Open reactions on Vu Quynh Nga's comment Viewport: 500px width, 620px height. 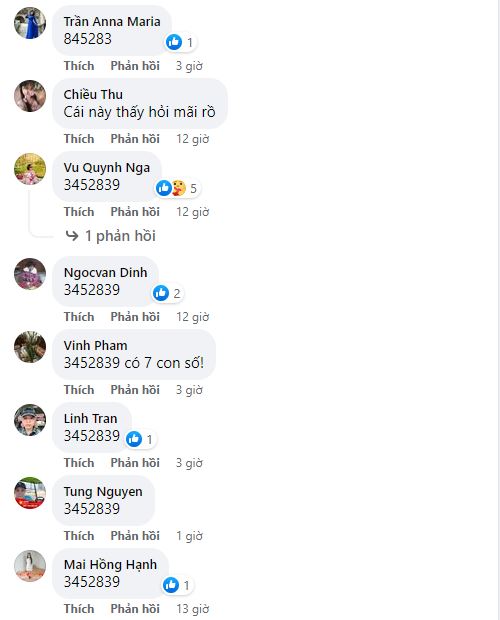pyautogui.click(x=178, y=188)
